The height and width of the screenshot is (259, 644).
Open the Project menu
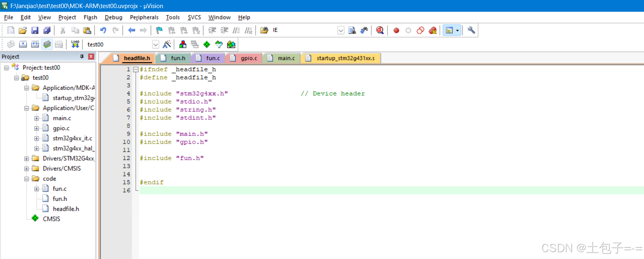tap(67, 17)
